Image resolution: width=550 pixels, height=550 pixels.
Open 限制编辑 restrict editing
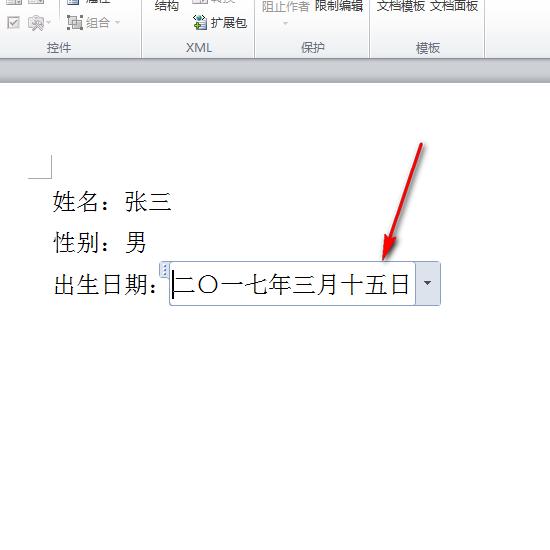338,6
